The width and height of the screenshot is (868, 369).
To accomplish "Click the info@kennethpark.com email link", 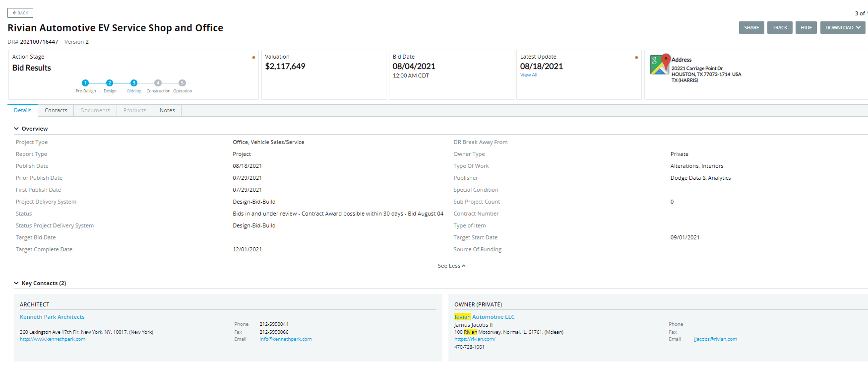I will pos(286,339).
